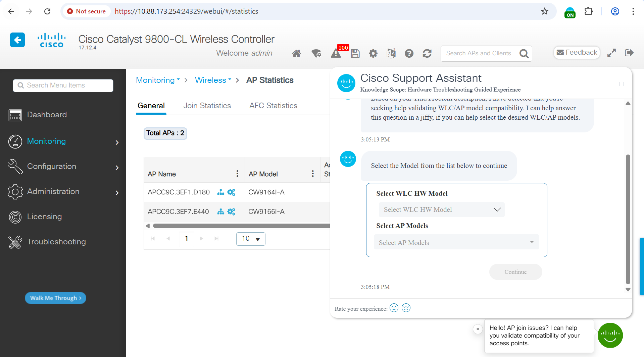
Task: Click the table horizontal scrollbar
Action: [241, 226]
